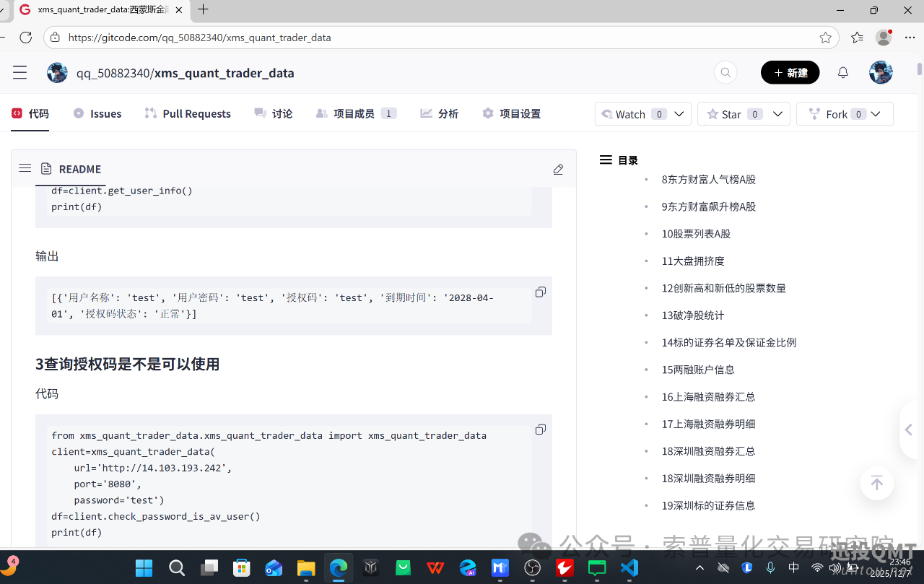
Task: Click the back-to-top arrow button
Action: (x=876, y=483)
